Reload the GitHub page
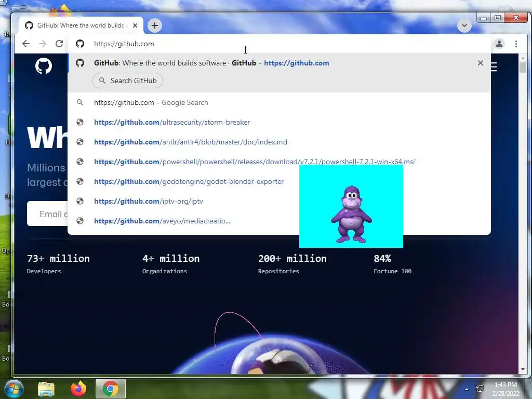Screen dimensions: 532x399 (x=59, y=44)
